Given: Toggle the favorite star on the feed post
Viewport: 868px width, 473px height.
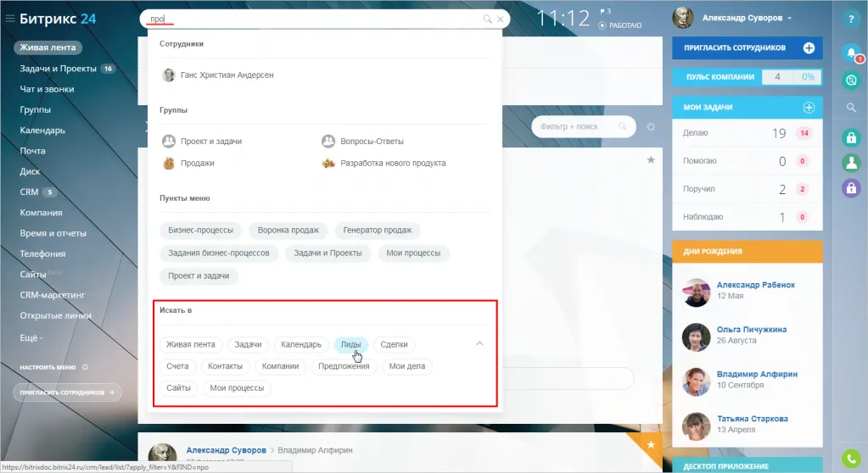Looking at the screenshot, I should coord(651,159).
